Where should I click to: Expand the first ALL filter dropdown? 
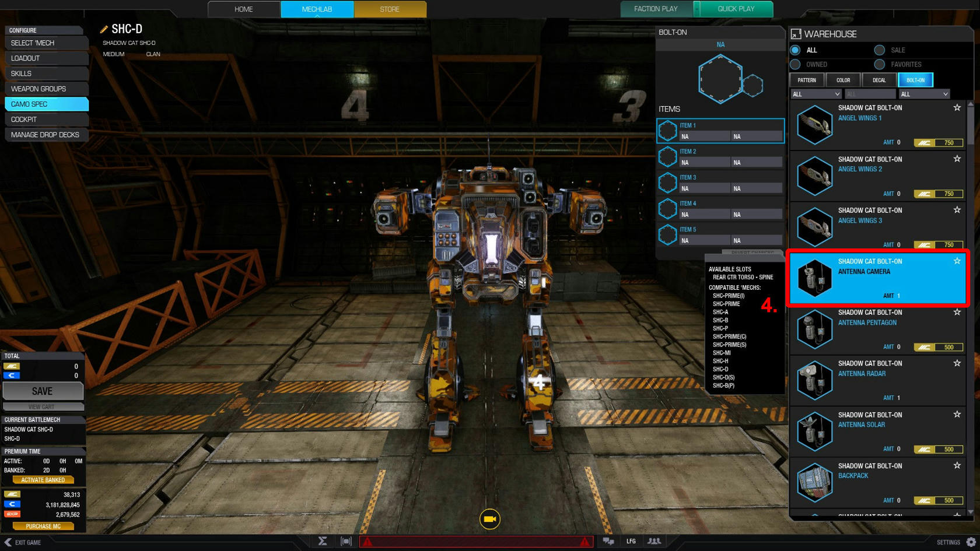pyautogui.click(x=815, y=94)
